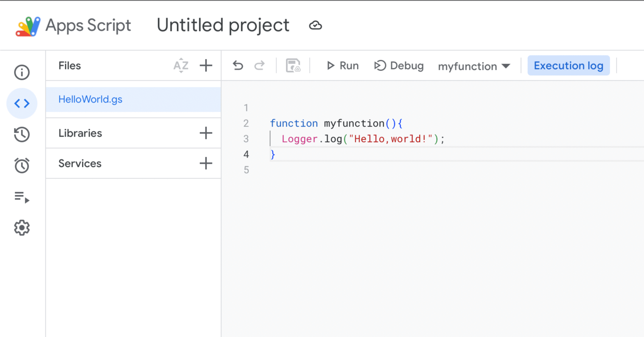Select the HelloWorld.gs file
This screenshot has width=644, height=337.
(x=91, y=99)
